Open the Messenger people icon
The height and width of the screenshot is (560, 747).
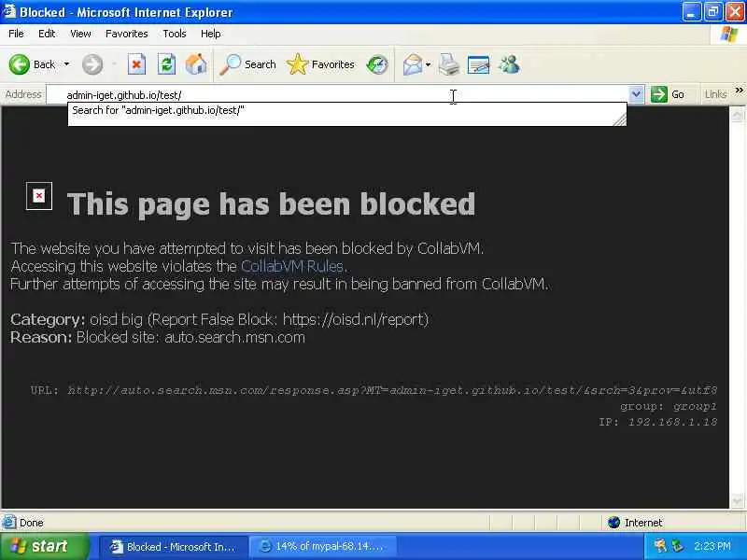click(509, 64)
